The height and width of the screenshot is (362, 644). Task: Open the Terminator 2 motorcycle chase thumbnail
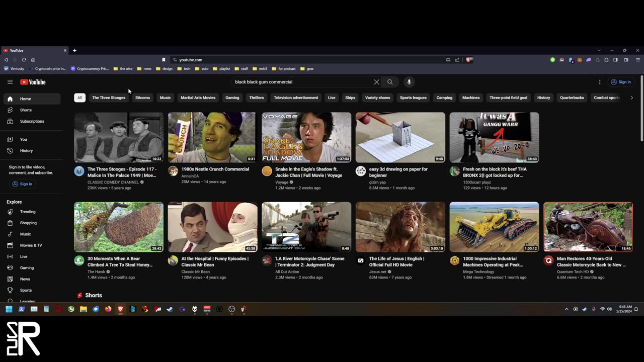pos(306,227)
